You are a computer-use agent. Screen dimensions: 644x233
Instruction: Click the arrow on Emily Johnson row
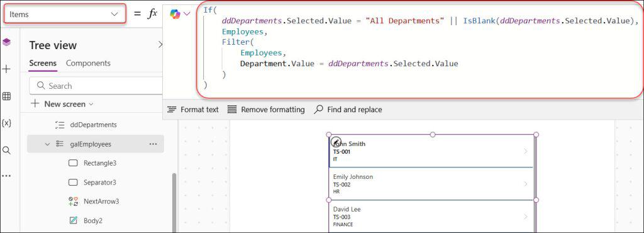tap(525, 184)
